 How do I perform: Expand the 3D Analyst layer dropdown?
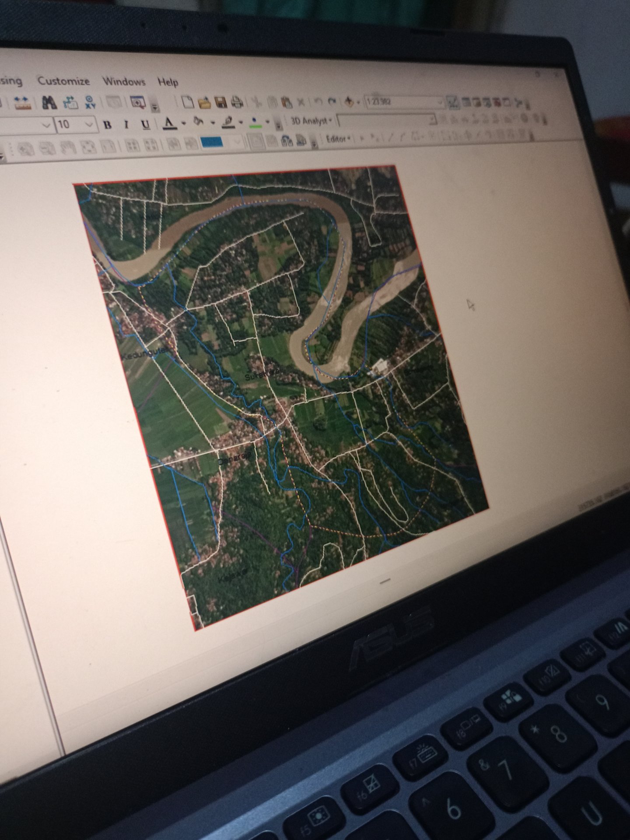(x=432, y=120)
